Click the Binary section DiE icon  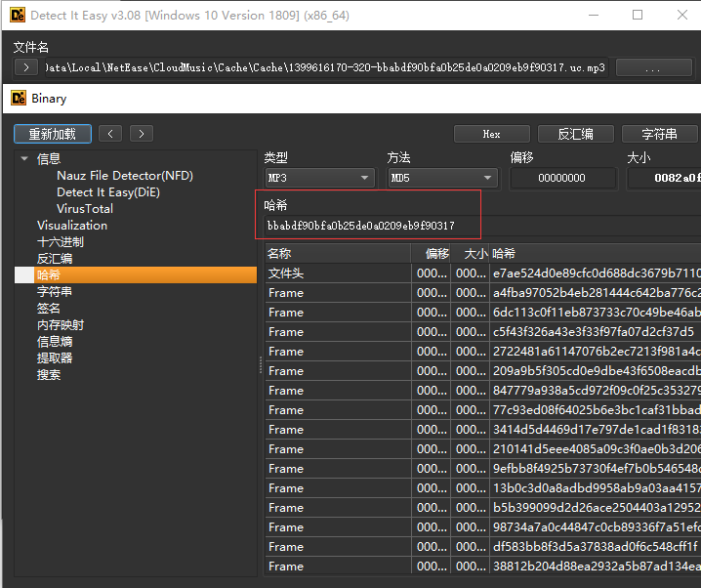tap(19, 98)
